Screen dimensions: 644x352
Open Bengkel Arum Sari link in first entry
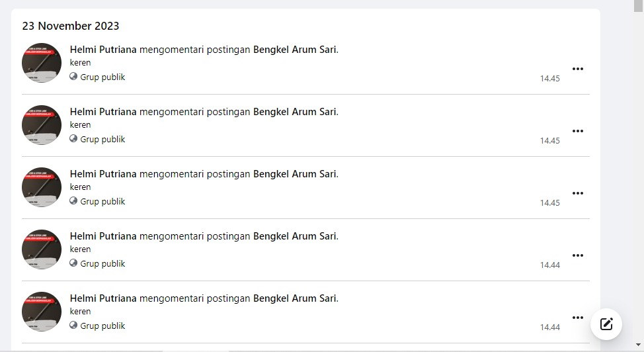295,50
